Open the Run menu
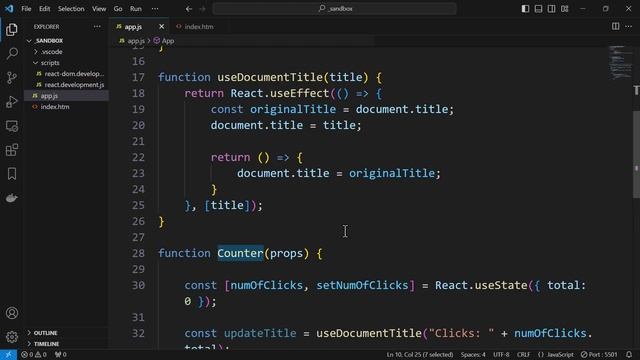 136,9
